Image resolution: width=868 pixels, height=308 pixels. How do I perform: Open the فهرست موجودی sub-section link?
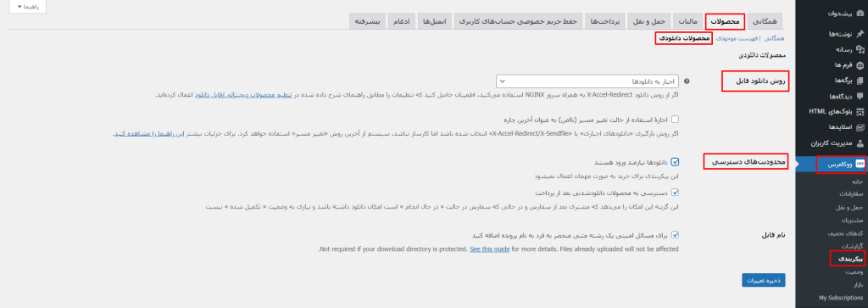click(x=737, y=38)
